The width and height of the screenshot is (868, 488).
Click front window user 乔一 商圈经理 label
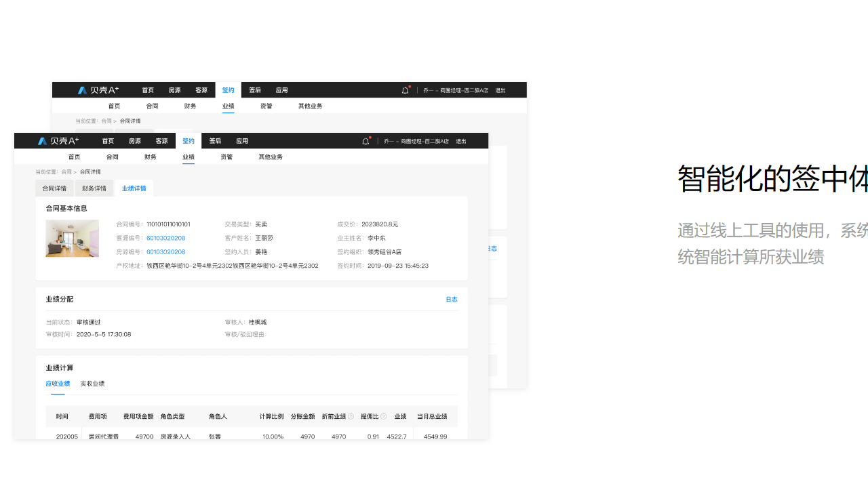(416, 141)
